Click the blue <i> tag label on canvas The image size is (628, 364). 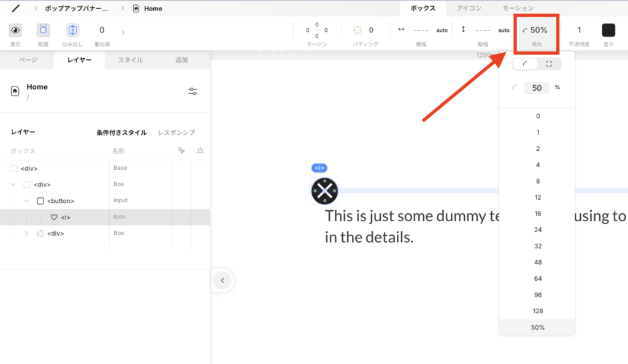coord(319,168)
